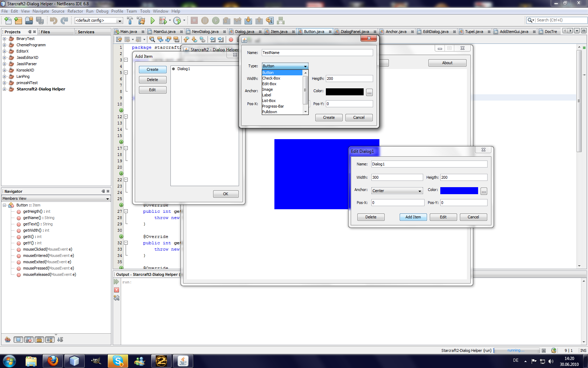This screenshot has width=588, height=368.
Task: Click the Clean and Build icon
Action: coord(141,21)
